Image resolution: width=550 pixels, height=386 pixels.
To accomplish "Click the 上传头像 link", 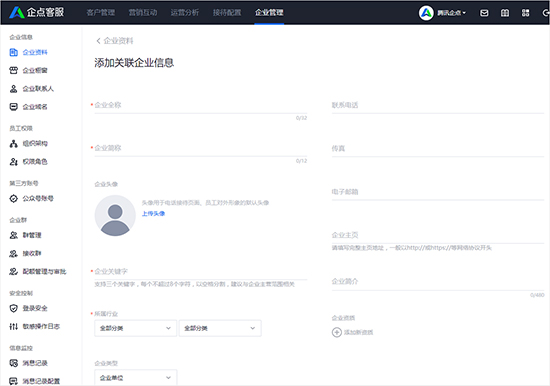I will (x=153, y=214).
